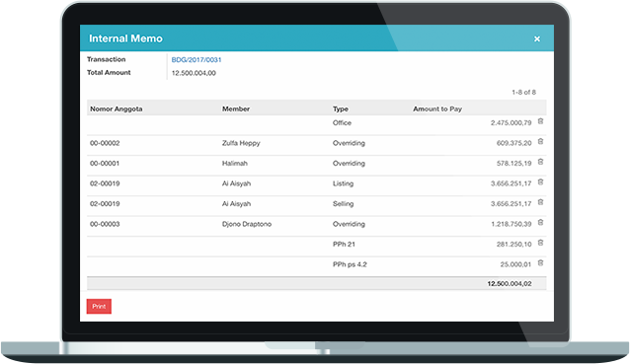Viewport: 630px width, 364px height.
Task: Delete Ai Aisyah Listing row
Action: 540,182
